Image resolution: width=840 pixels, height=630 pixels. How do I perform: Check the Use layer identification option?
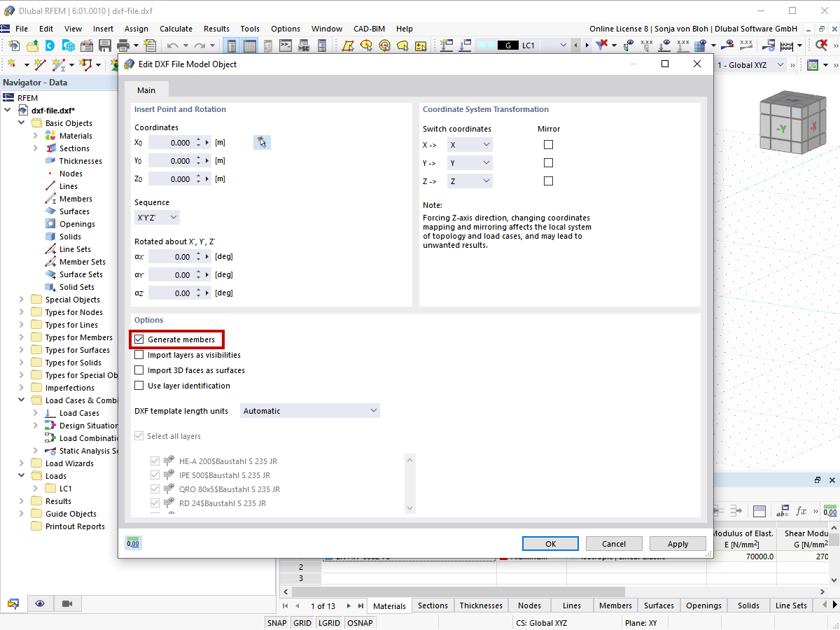coord(139,385)
